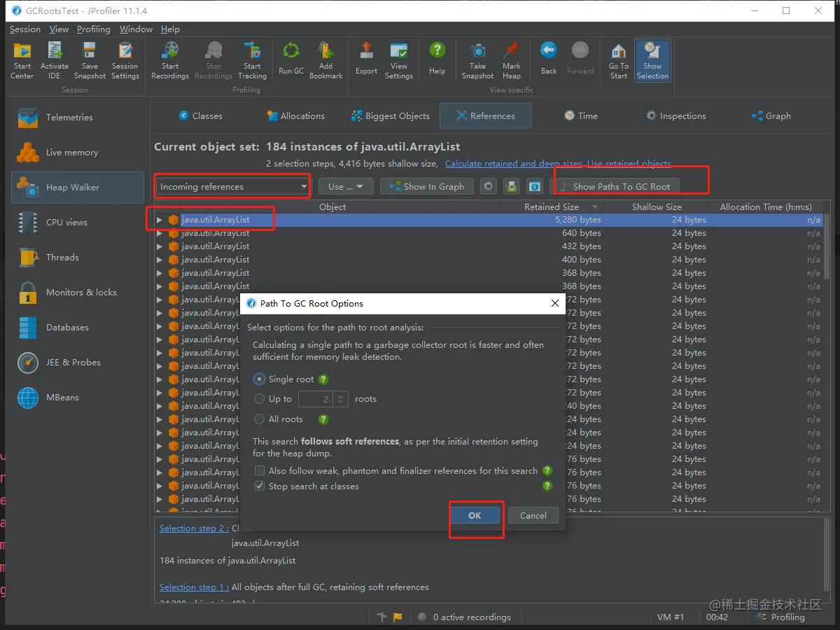This screenshot has width=840, height=630.
Task: Click Calculate retained and deep sizes link
Action: 514,164
